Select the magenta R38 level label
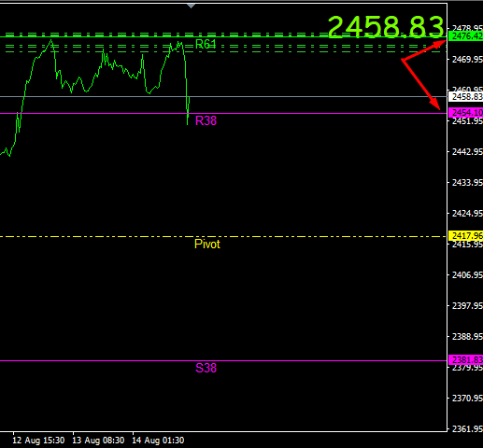The image size is (483, 448). pos(206,120)
